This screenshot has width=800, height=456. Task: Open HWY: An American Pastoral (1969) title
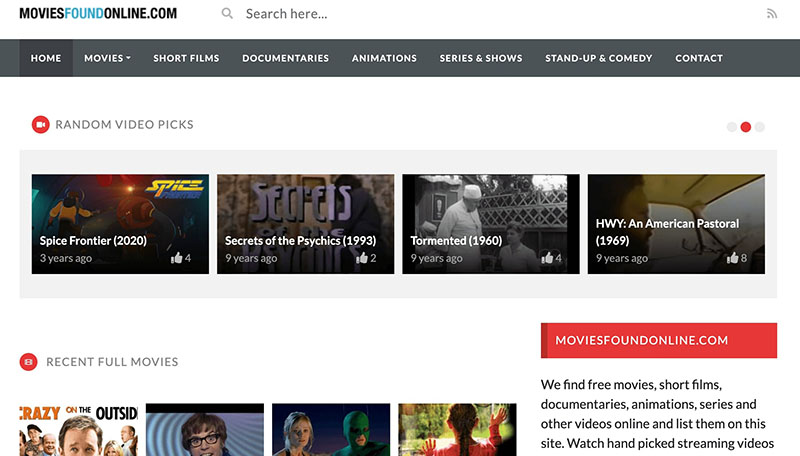coord(667,232)
